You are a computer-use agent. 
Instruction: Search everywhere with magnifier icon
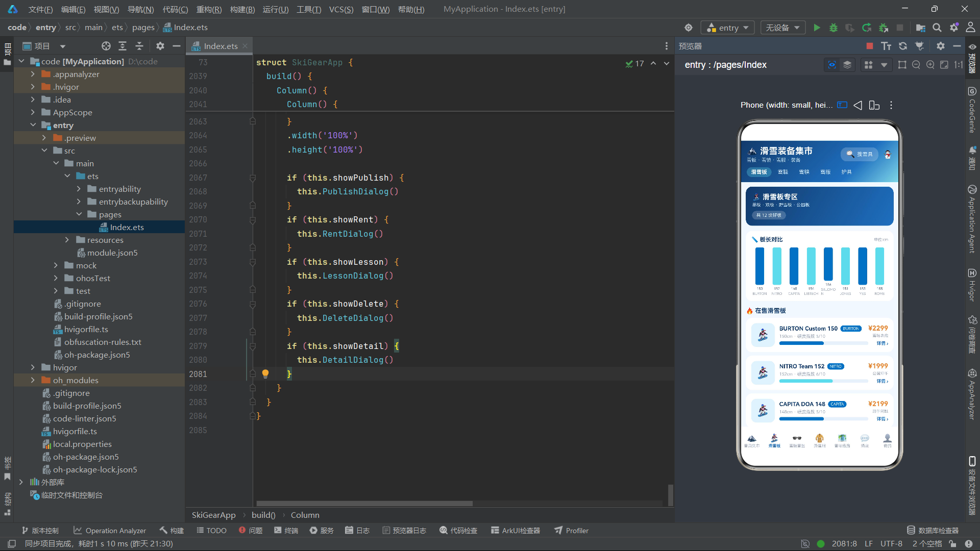coord(937,28)
